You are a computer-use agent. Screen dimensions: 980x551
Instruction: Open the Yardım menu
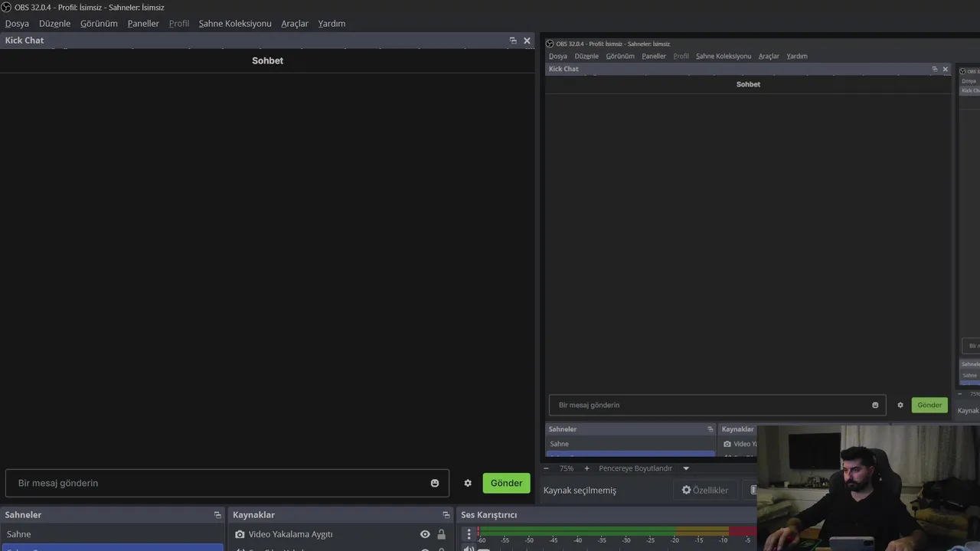[332, 24]
